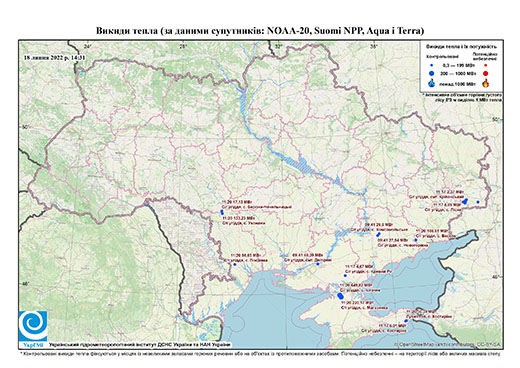Click the small red dot in the legend
The width and height of the screenshot is (520, 368).
[485, 65]
